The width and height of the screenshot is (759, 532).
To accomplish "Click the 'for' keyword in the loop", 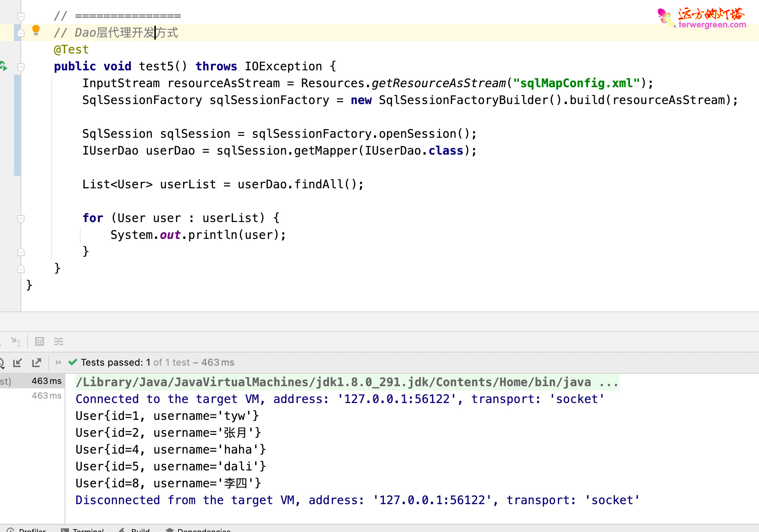I will (93, 218).
